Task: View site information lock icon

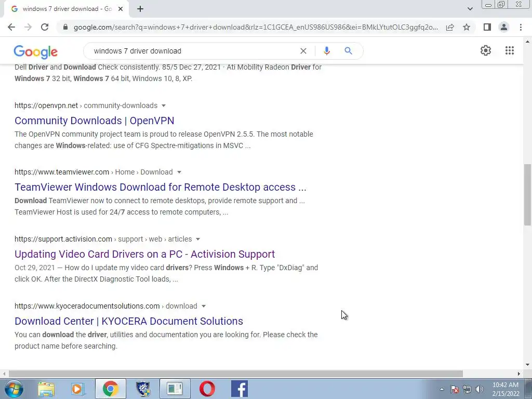Action: pos(65,27)
